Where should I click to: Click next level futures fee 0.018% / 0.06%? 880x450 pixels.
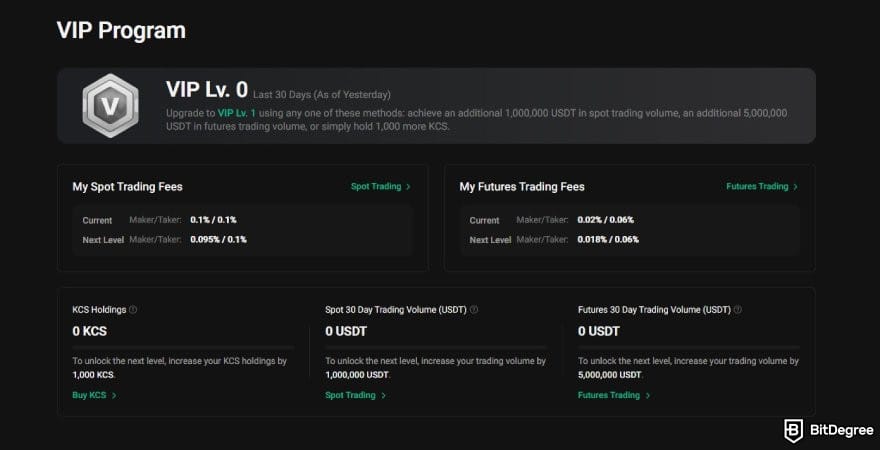608,240
